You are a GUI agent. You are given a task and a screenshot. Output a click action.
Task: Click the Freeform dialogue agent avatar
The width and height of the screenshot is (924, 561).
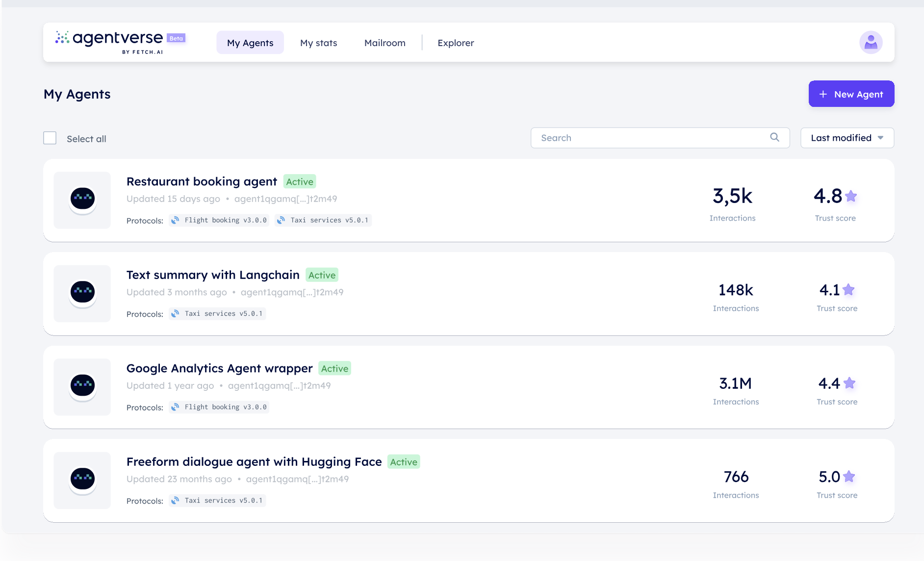(82, 480)
